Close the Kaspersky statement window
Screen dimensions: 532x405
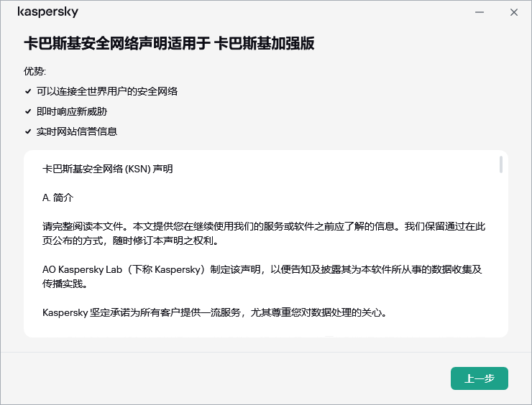coord(513,12)
